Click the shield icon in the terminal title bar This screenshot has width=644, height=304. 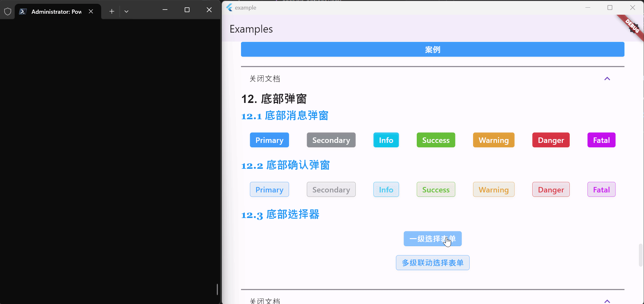coord(8,11)
